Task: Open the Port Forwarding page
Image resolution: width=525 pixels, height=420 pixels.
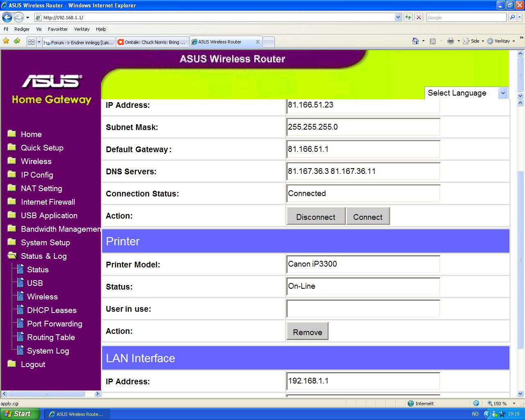Action: point(55,324)
